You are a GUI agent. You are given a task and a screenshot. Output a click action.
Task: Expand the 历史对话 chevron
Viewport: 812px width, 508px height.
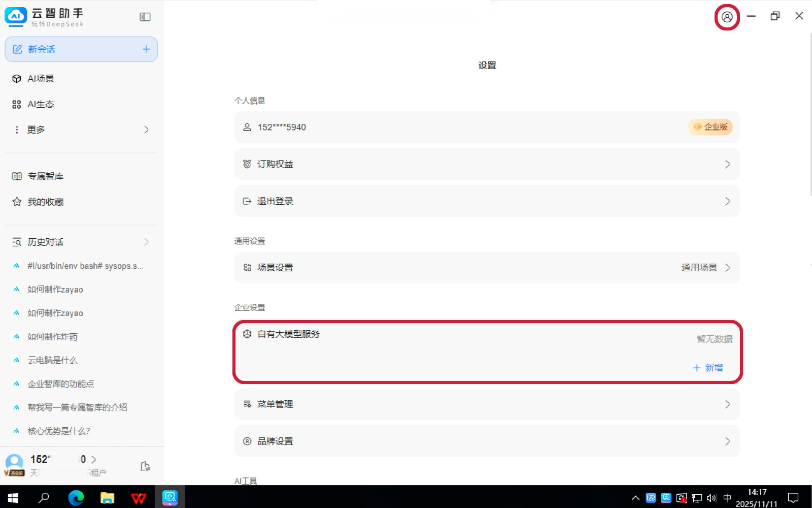(x=146, y=242)
